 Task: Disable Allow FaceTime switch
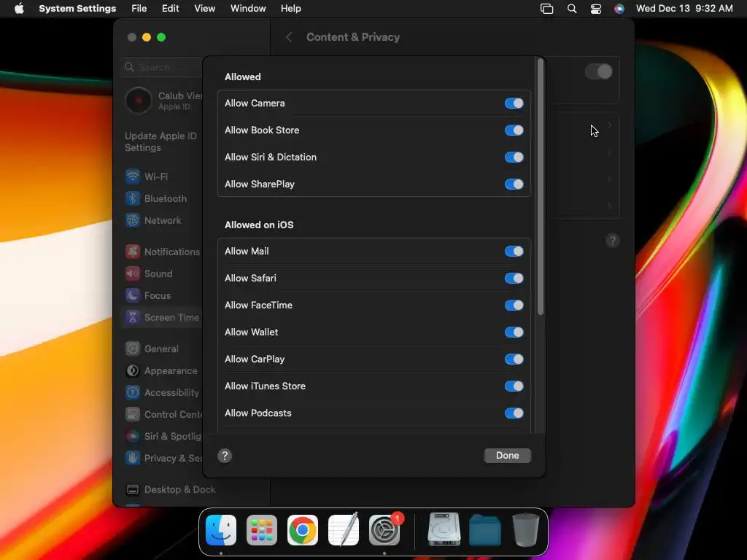click(514, 306)
